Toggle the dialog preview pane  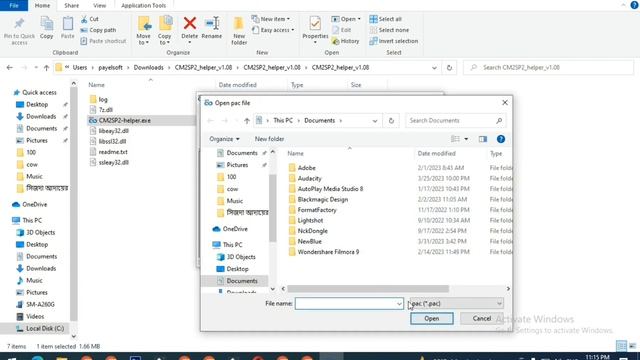click(x=483, y=139)
